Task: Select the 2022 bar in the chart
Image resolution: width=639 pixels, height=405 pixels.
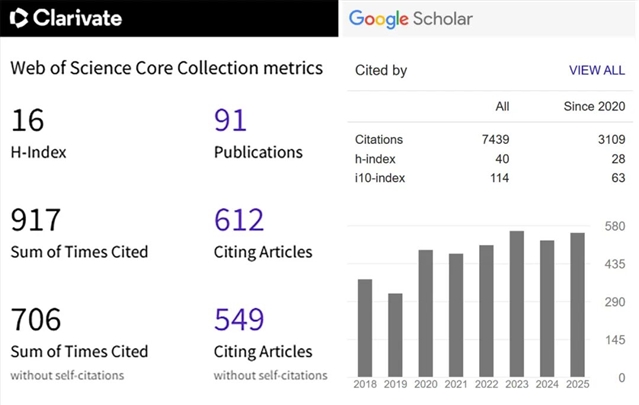Action: [486, 308]
